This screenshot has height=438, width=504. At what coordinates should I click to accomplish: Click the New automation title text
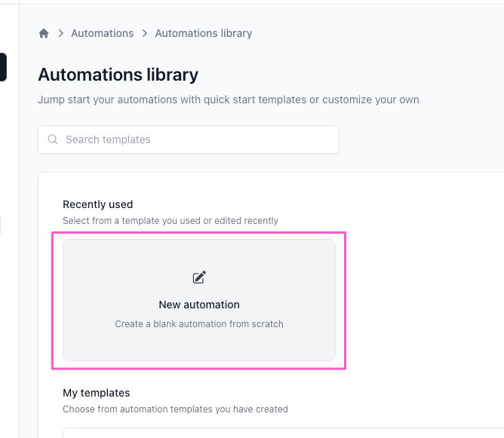(199, 305)
